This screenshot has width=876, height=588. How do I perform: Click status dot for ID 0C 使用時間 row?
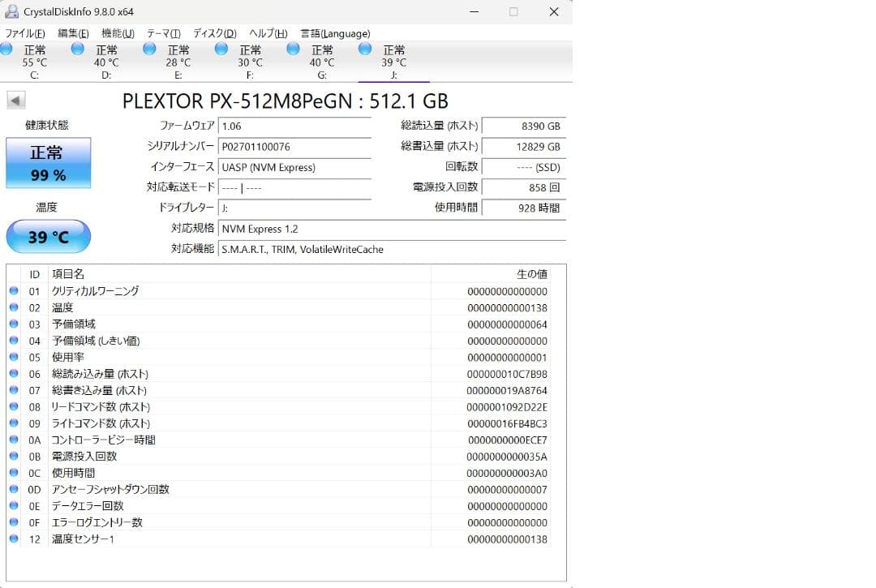coord(14,472)
